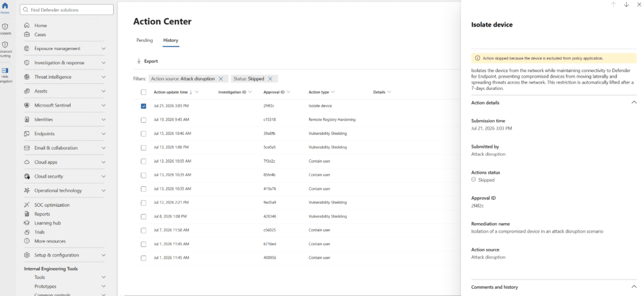Screen dimensions: 644x296
Task: Click the Email & collaboration envelope icon
Action: tap(27, 148)
